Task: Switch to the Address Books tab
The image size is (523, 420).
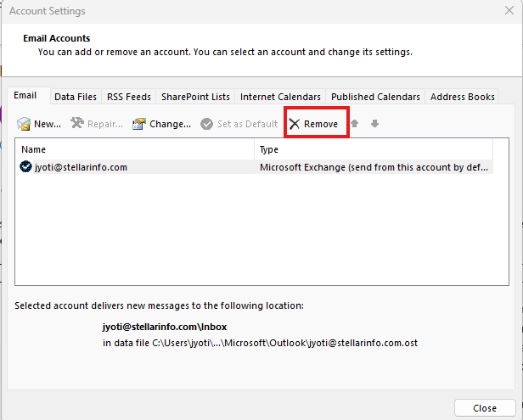Action: [462, 98]
